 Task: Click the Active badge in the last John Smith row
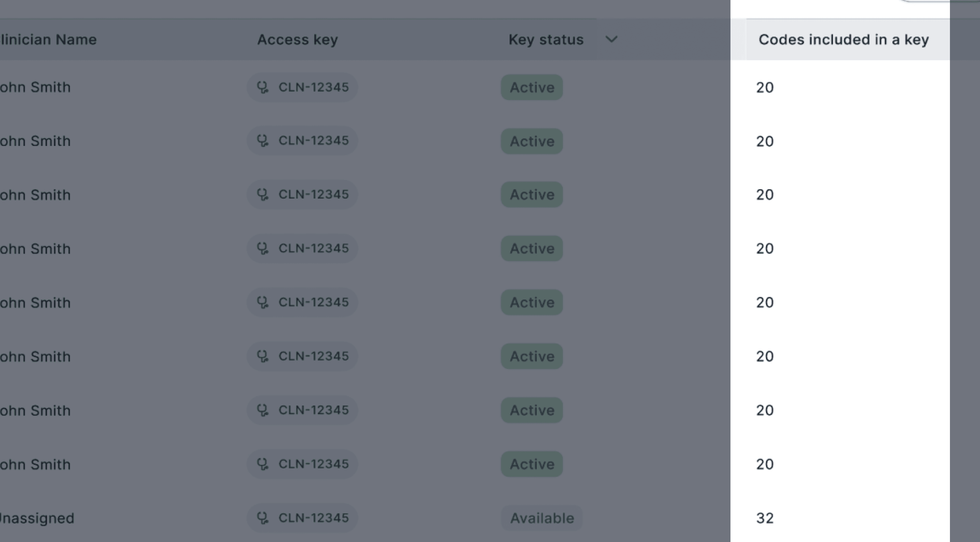(x=532, y=464)
